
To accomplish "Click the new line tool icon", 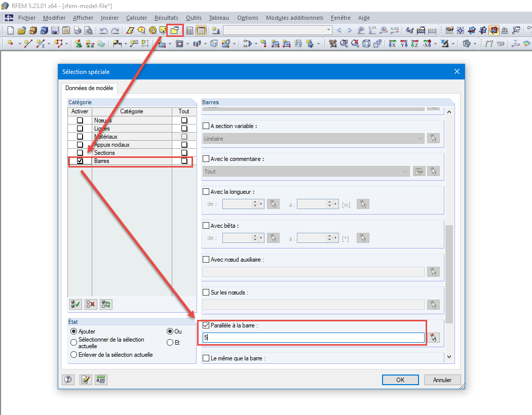I will pos(28,44).
